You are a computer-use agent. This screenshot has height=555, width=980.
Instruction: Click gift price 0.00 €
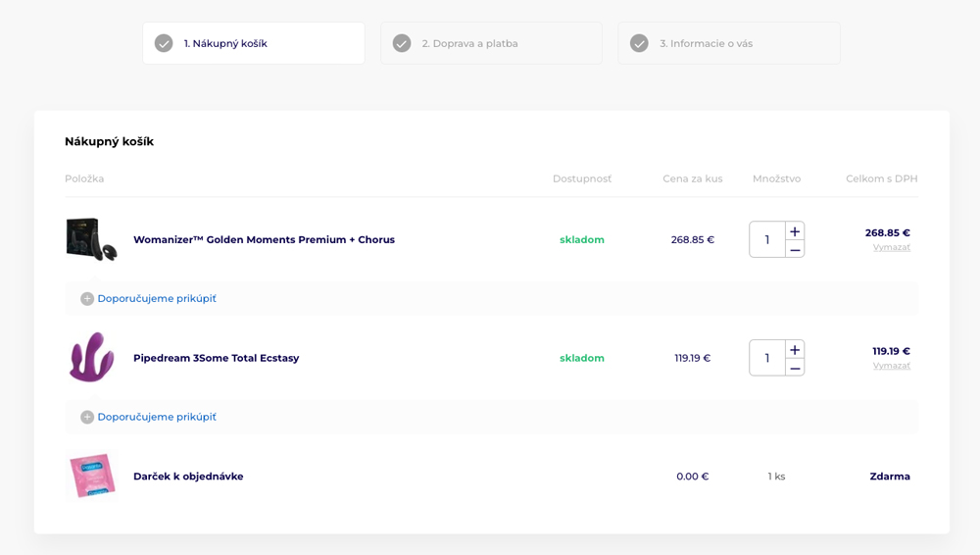click(x=693, y=477)
